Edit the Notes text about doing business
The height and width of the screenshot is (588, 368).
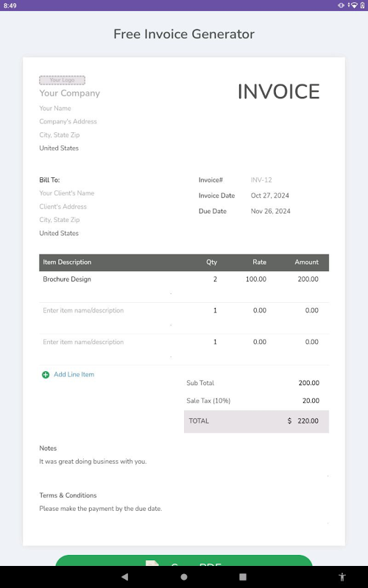point(93,462)
